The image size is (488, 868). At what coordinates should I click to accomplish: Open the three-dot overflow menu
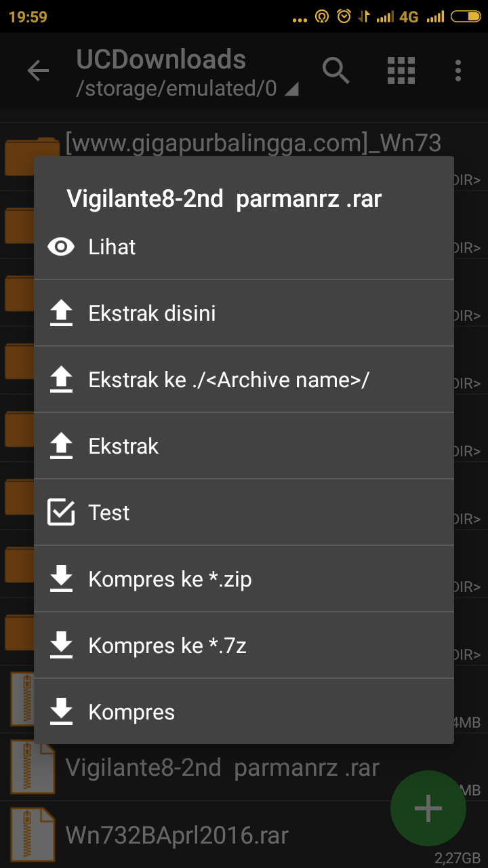(x=458, y=71)
